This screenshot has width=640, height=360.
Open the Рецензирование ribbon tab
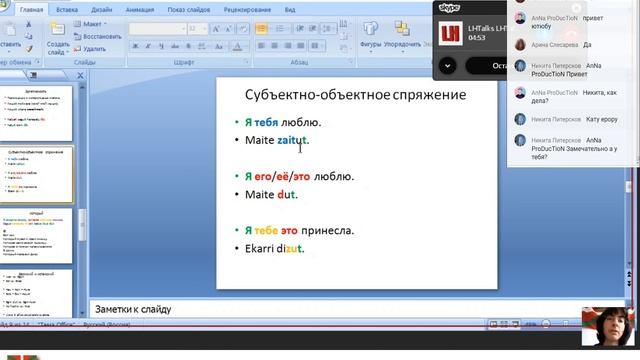coord(247,9)
